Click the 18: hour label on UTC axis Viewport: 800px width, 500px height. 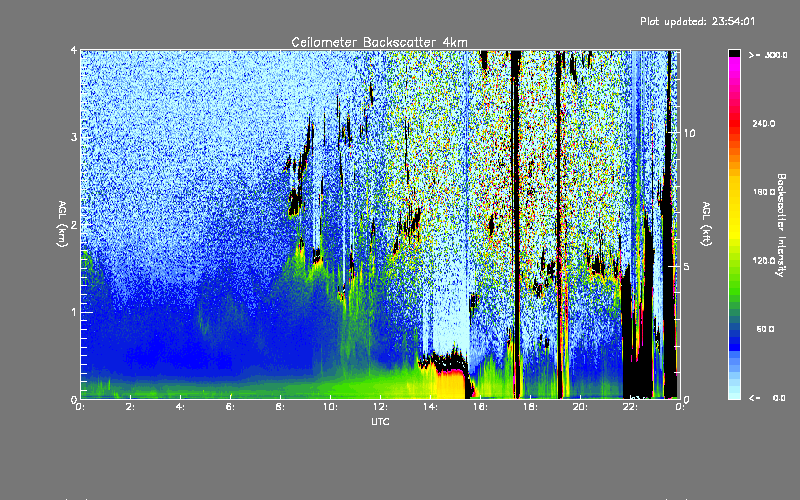click(x=530, y=407)
